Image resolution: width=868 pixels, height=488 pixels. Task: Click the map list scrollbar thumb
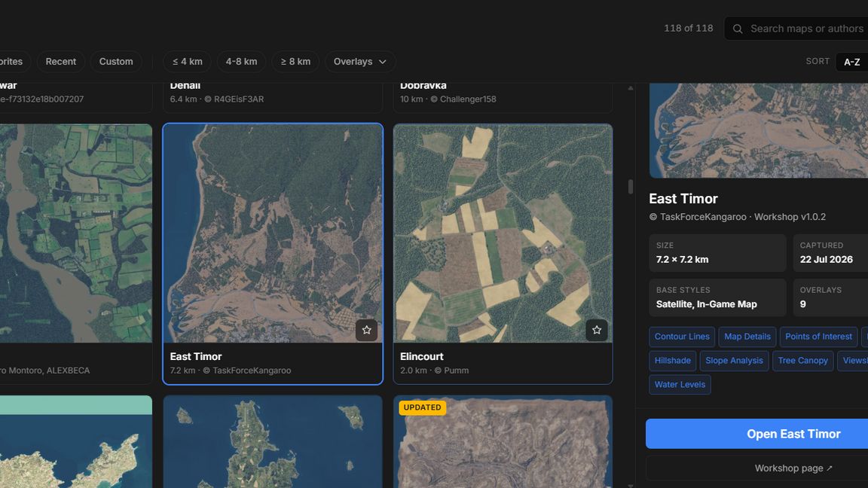click(631, 187)
